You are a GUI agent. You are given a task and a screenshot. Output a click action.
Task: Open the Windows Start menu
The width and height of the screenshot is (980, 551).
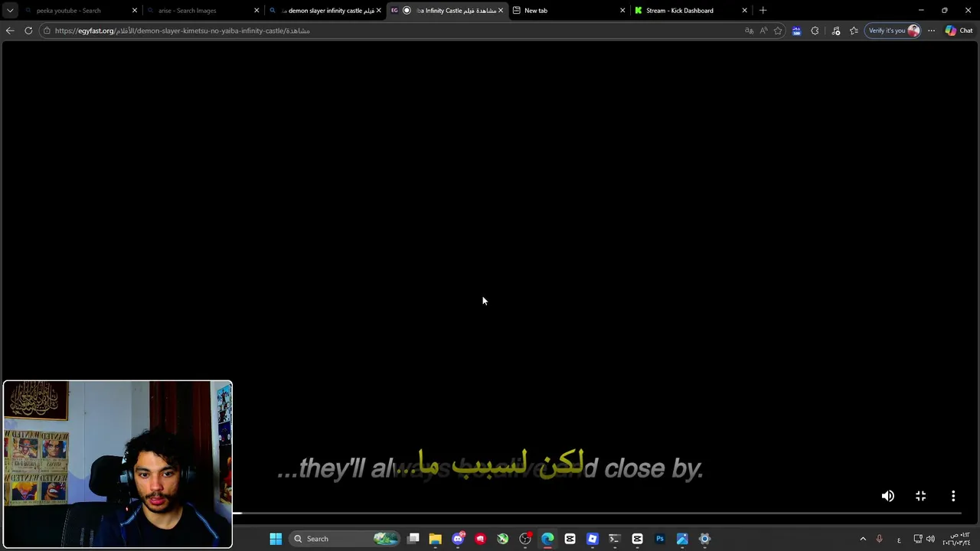point(276,539)
